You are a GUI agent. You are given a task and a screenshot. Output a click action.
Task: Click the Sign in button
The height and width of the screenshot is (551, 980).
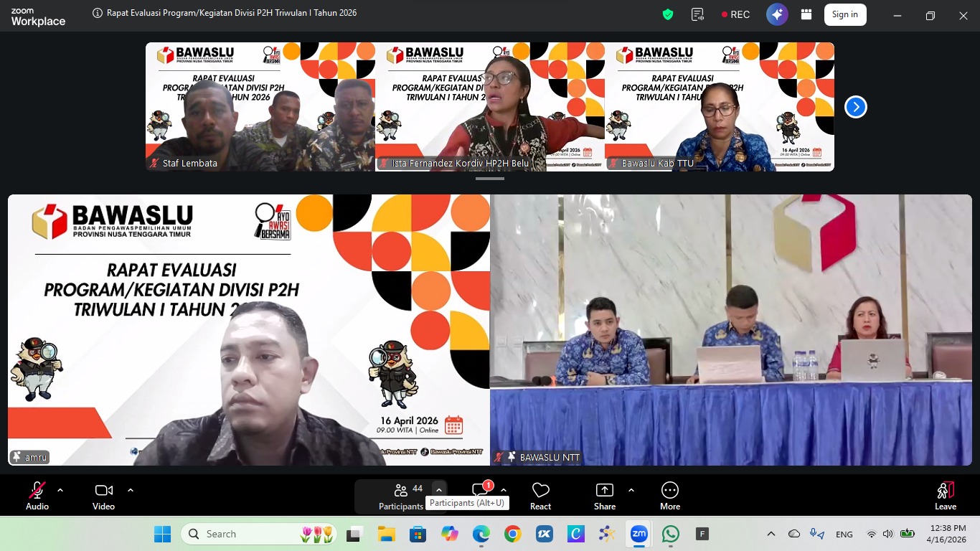click(844, 15)
